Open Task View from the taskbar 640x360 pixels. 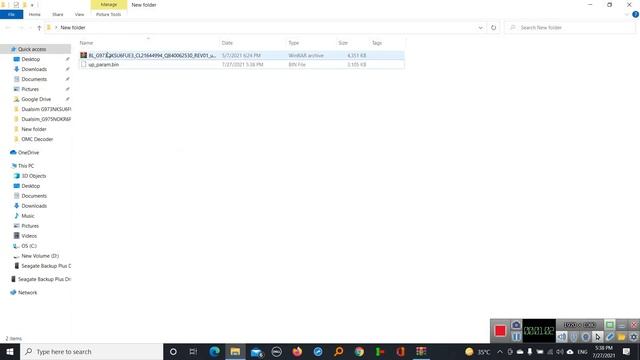coord(193,351)
